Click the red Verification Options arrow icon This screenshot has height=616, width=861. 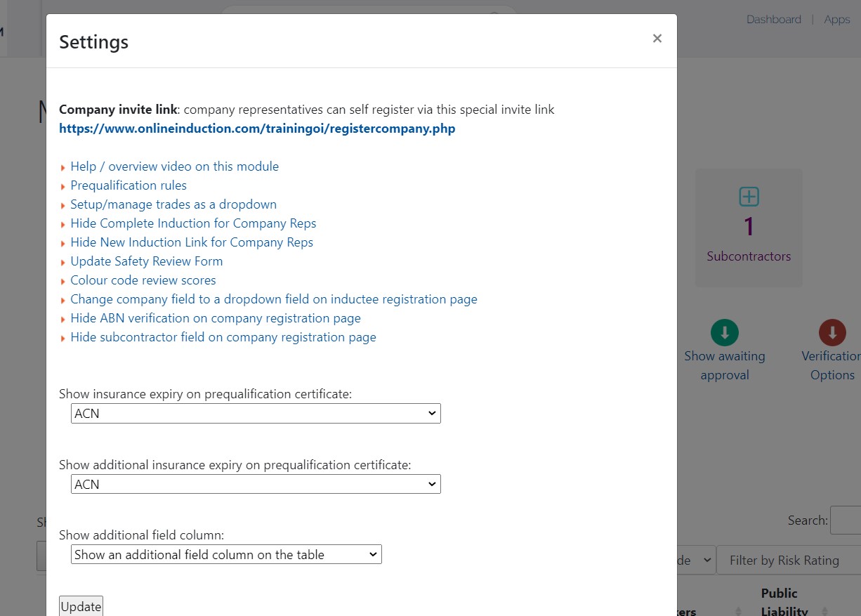click(832, 332)
